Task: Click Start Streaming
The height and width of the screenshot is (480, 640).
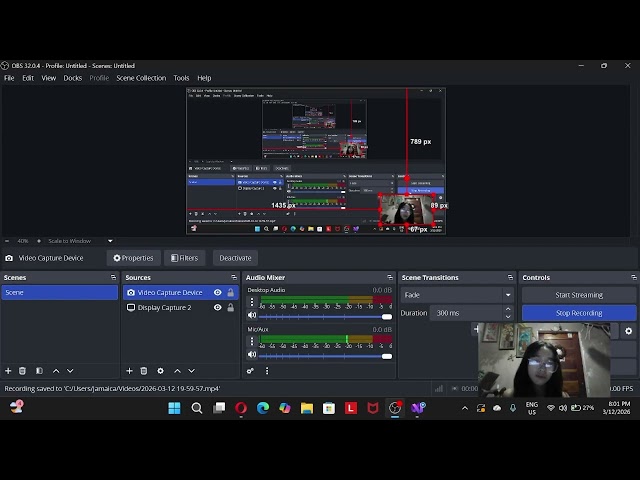Action: click(579, 295)
